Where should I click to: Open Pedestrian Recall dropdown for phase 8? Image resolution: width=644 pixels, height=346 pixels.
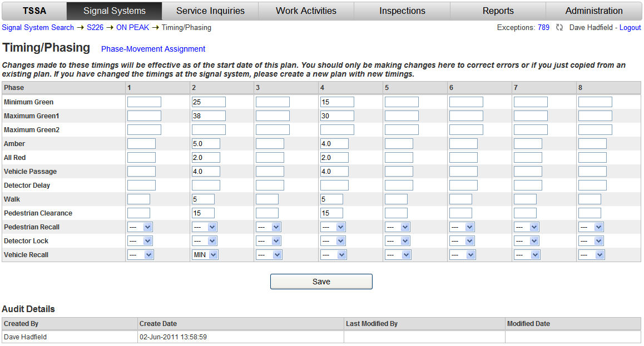591,227
